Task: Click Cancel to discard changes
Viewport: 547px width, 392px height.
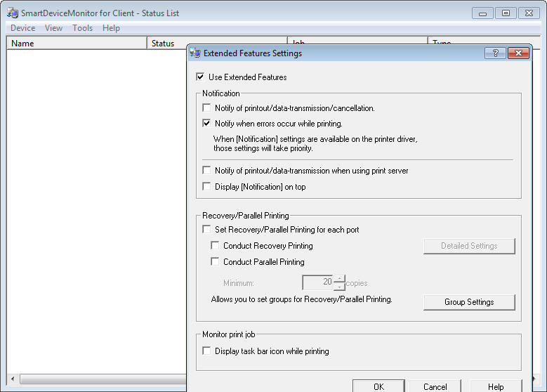Action: 435,386
